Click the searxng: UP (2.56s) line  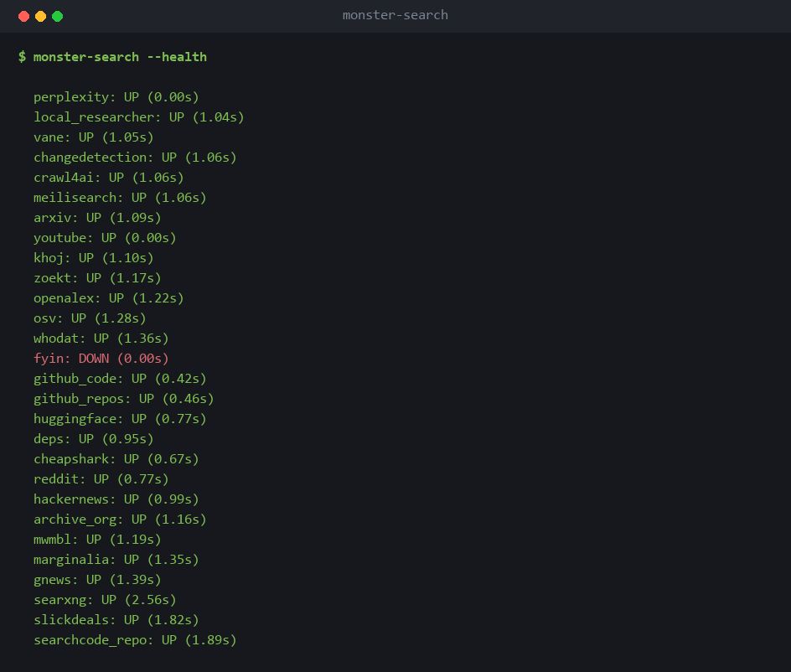click(105, 601)
